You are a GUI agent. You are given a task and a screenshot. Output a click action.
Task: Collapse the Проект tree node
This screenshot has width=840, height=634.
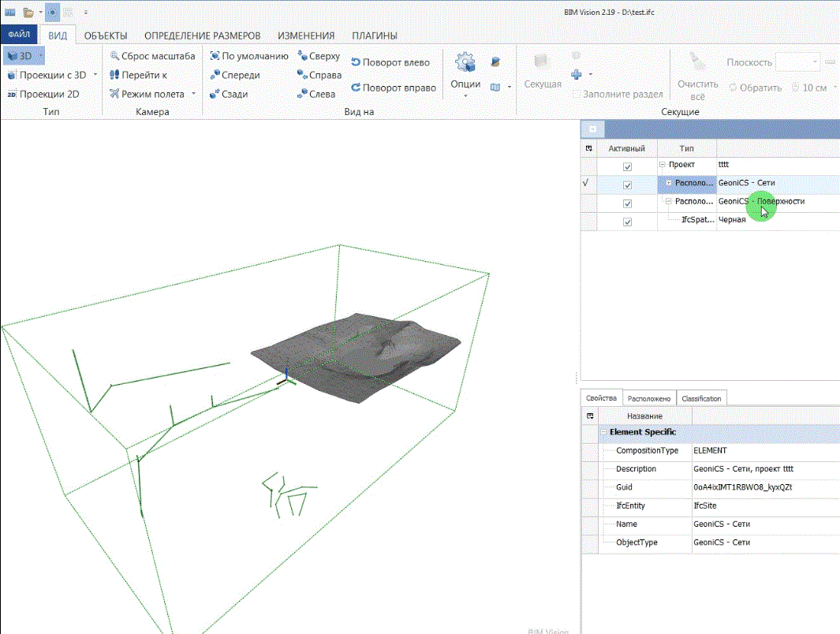[x=663, y=164]
